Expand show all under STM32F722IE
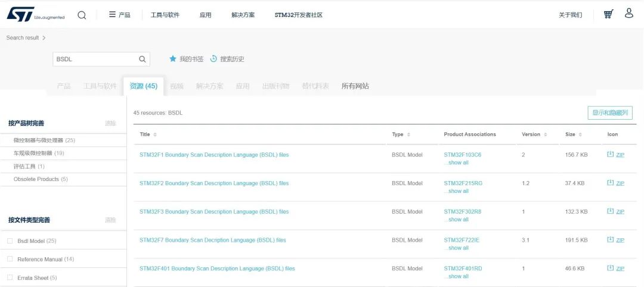644x287 pixels. coord(456,248)
